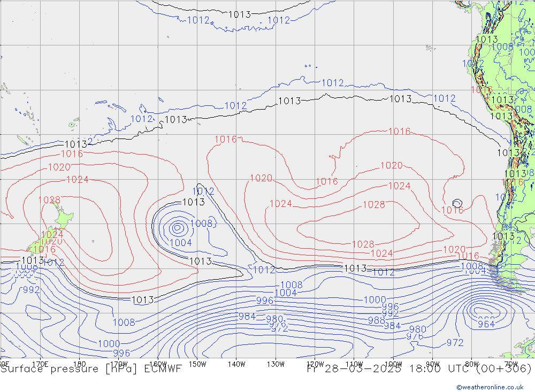Click the 1008) label beside the small low
The height and width of the screenshot is (392, 535).
pos(204,224)
